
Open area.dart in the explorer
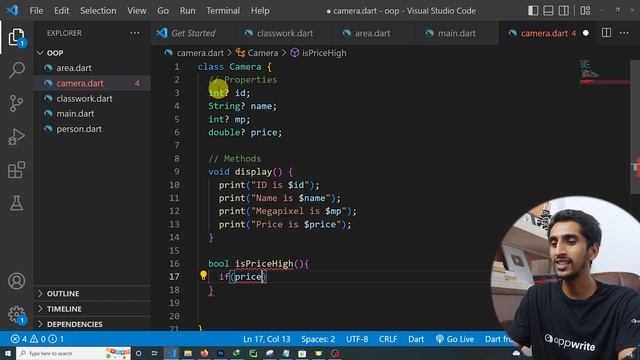92,68
